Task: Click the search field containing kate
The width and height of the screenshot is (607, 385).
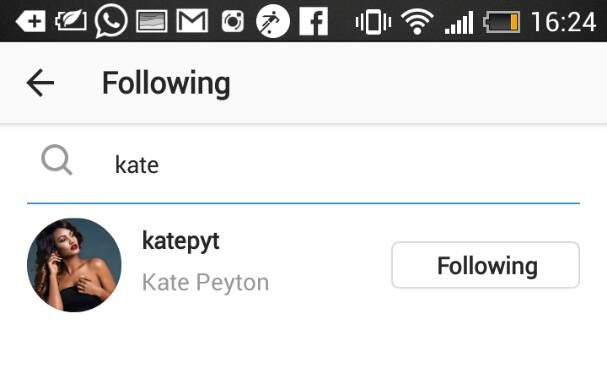Action: [304, 165]
